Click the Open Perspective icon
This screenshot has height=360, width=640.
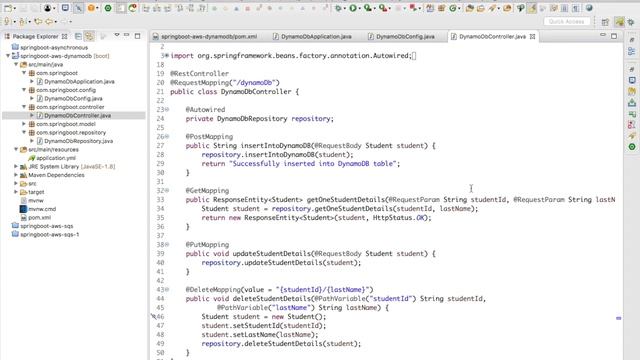coord(605,22)
